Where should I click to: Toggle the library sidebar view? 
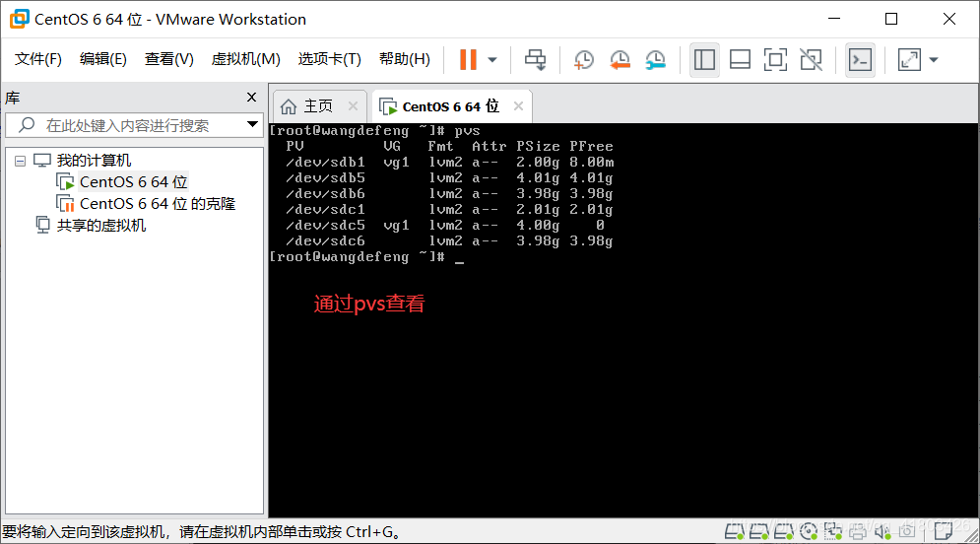pos(704,60)
